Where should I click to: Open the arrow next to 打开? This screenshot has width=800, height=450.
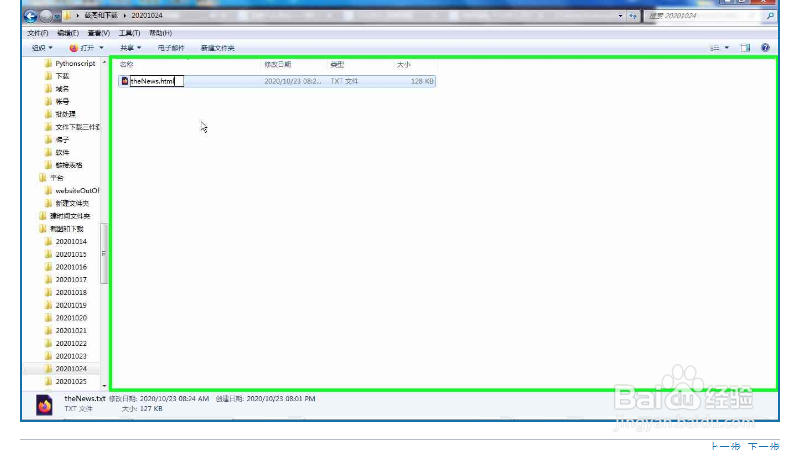[101, 48]
